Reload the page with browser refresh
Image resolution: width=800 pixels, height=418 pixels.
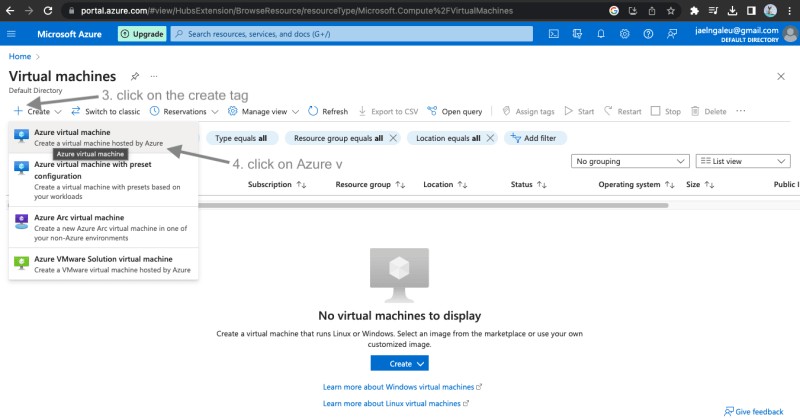pyautogui.click(x=48, y=10)
